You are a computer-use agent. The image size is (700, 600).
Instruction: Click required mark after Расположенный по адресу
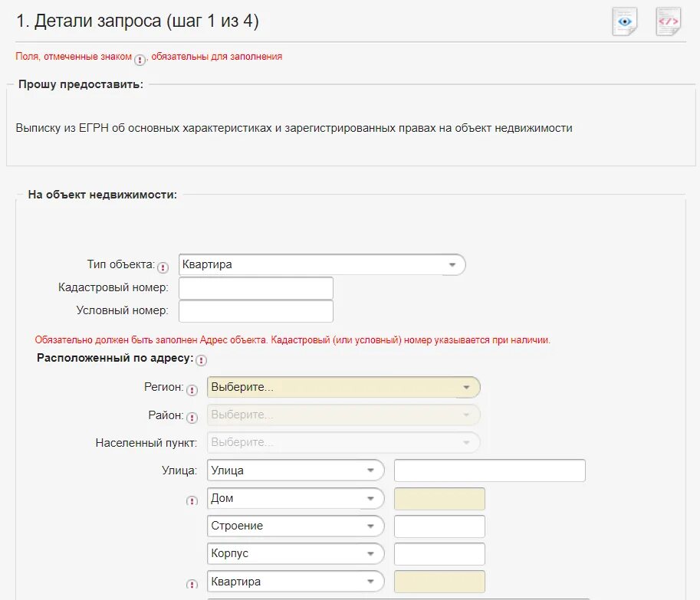click(202, 360)
